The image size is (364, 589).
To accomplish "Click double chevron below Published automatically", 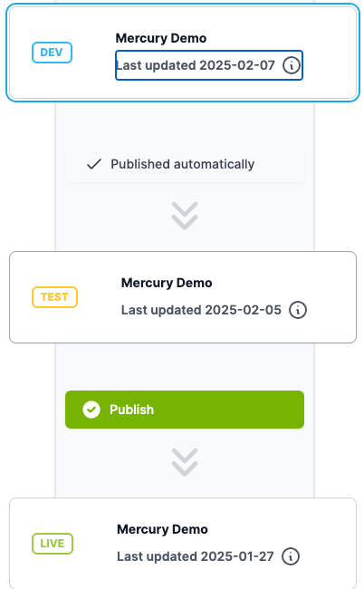I will [x=185, y=216].
